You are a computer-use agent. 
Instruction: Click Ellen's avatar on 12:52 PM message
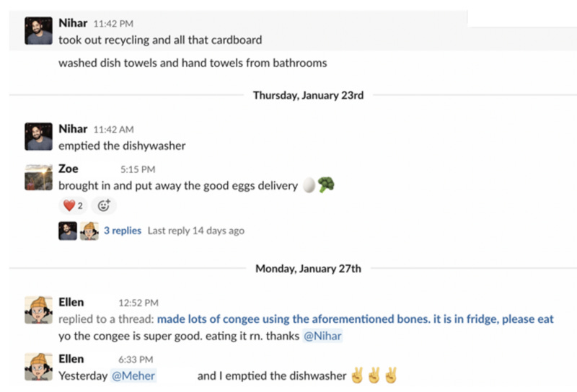39,310
